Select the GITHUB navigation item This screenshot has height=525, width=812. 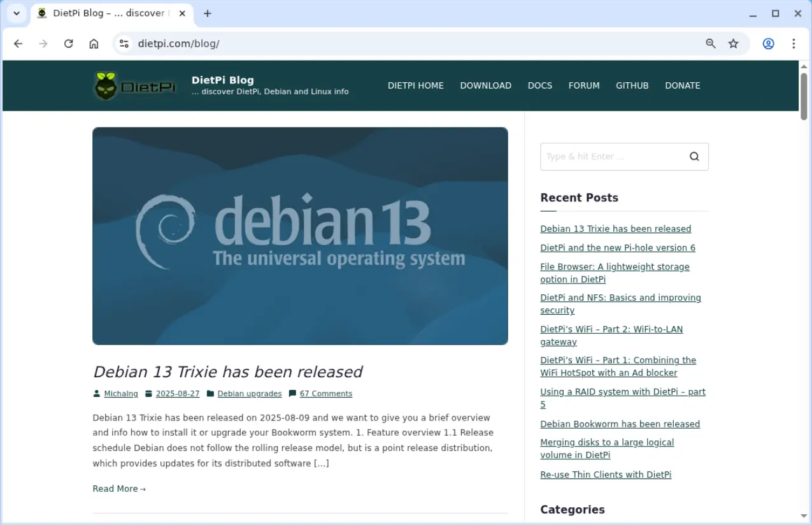tap(632, 85)
